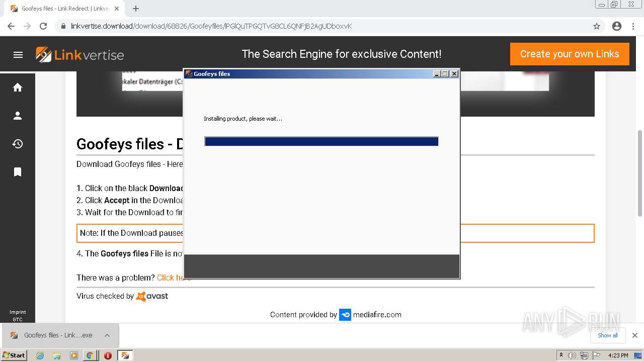
Task: Click the Linkvertise logo
Action: pos(79,54)
